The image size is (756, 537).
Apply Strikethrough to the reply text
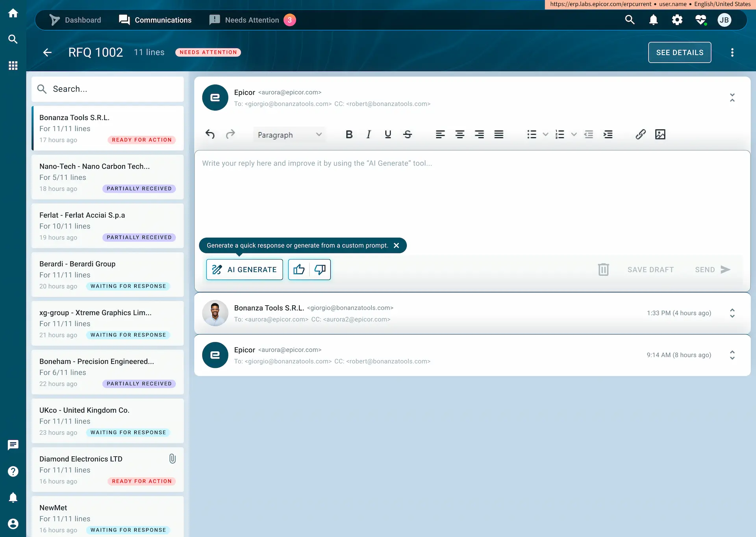[408, 134]
